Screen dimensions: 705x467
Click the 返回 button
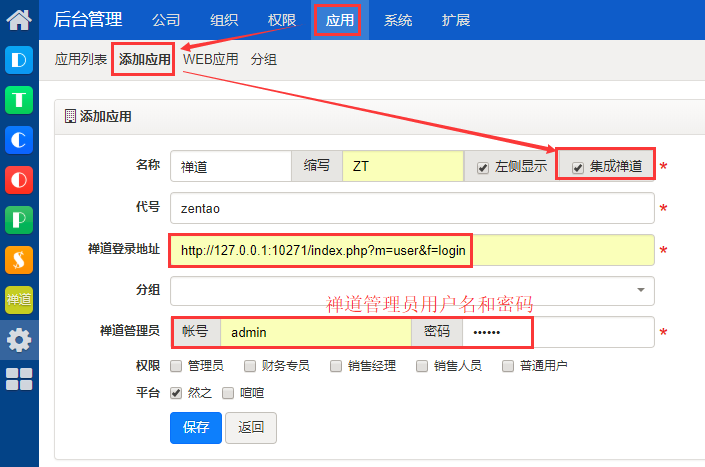point(251,427)
